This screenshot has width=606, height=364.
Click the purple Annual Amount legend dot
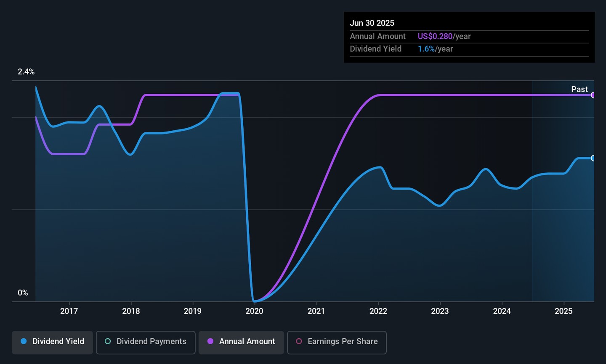pos(210,341)
